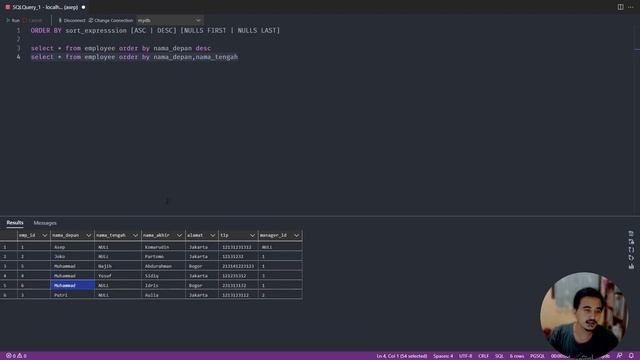
Task: Open the warnings indicator in status bar
Action: coord(22,356)
